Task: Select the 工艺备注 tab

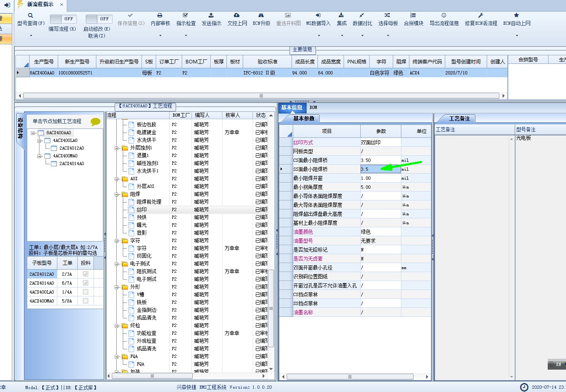Action: coord(459,118)
